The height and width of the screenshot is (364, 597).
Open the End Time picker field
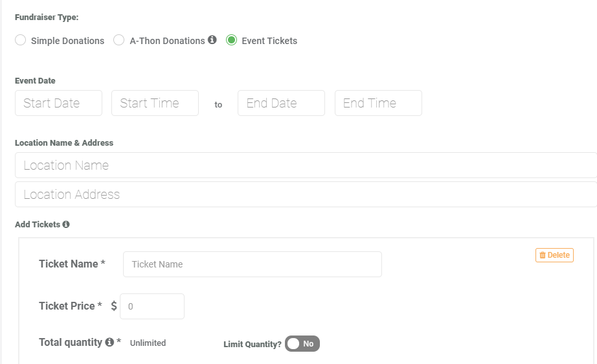(x=378, y=103)
